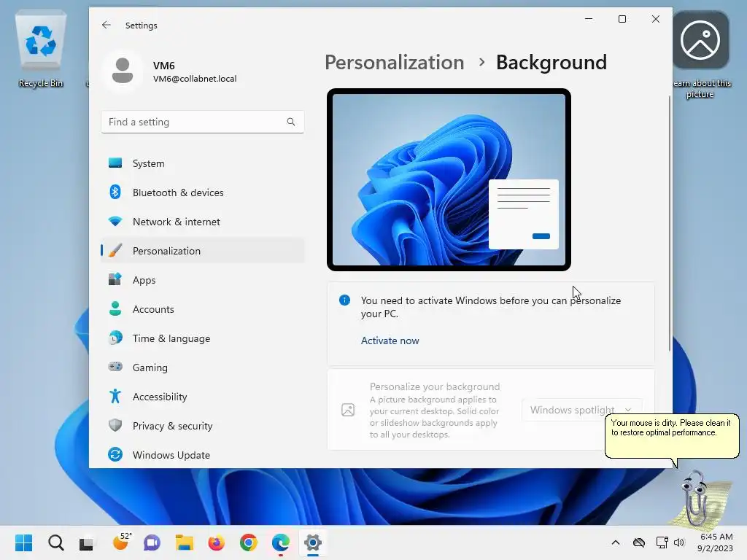747x560 pixels.
Task: Open the Windows spotlight background dropdown
Action: pos(581,410)
